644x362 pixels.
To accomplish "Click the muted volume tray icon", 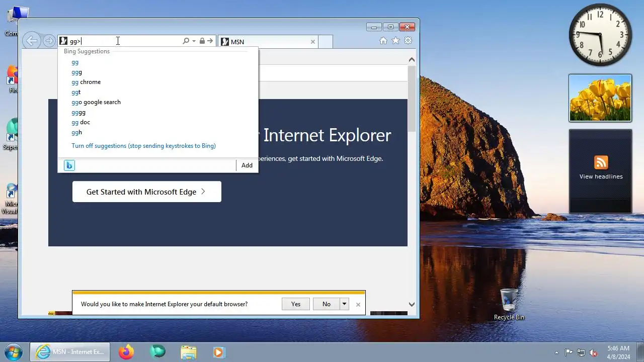I will click(593, 352).
